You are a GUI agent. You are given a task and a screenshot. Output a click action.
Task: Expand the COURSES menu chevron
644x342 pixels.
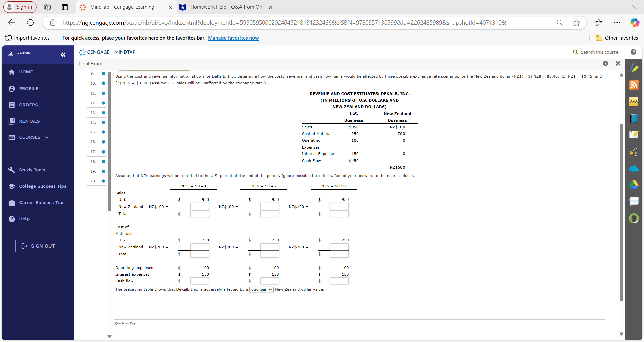tap(47, 137)
